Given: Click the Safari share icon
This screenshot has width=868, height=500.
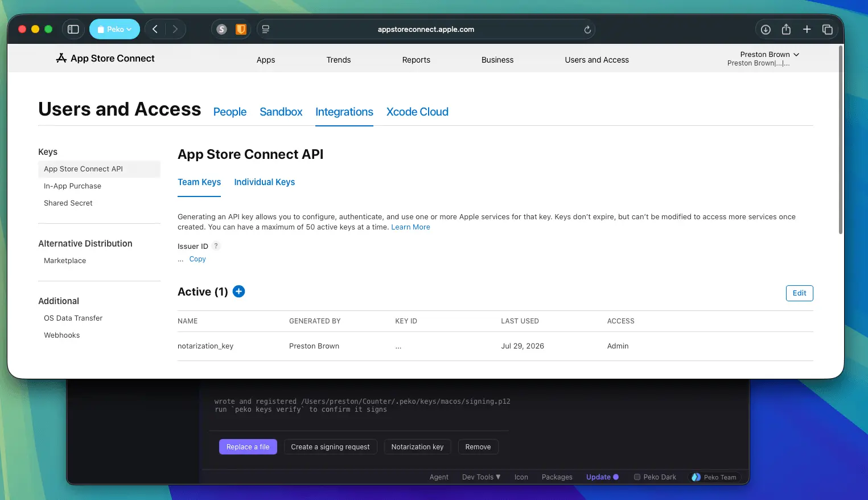Looking at the screenshot, I should [x=786, y=29].
